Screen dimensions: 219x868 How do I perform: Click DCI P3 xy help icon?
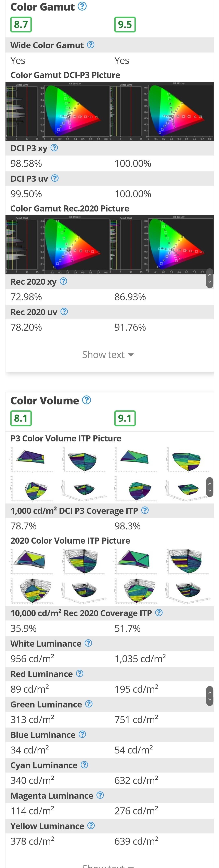pos(54,148)
